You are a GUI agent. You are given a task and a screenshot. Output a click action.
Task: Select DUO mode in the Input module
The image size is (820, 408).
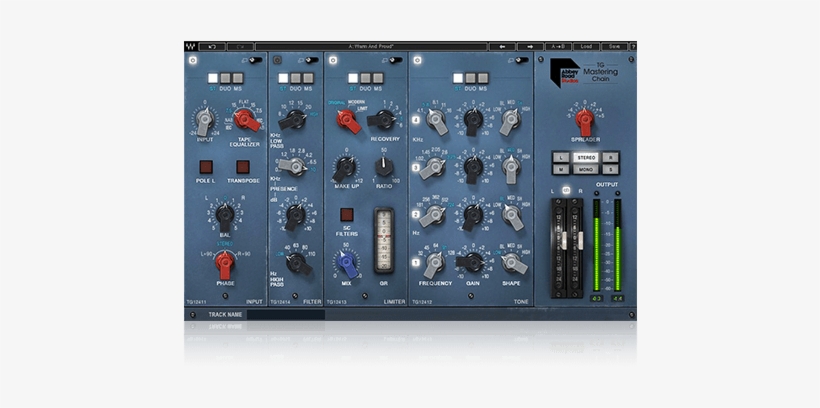tap(225, 78)
